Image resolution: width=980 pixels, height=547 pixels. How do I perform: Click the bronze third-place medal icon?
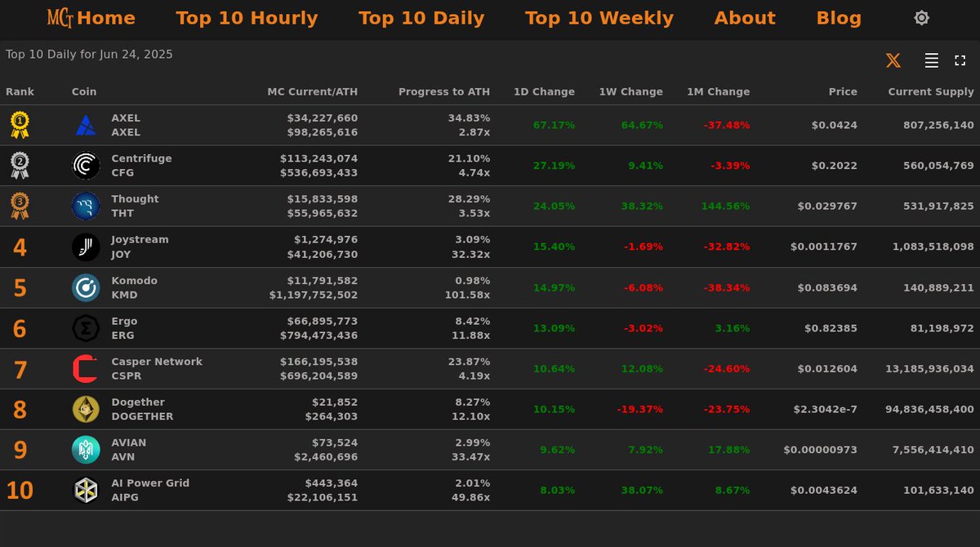point(20,207)
